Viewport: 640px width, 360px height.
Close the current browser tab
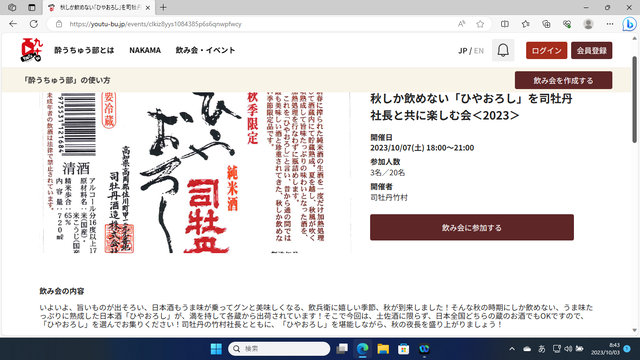[x=148, y=7]
